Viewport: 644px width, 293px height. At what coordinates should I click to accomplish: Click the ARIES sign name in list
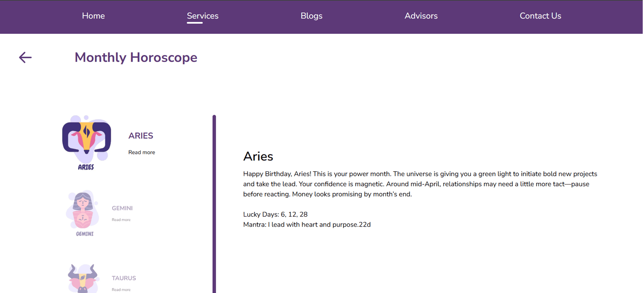(x=141, y=136)
